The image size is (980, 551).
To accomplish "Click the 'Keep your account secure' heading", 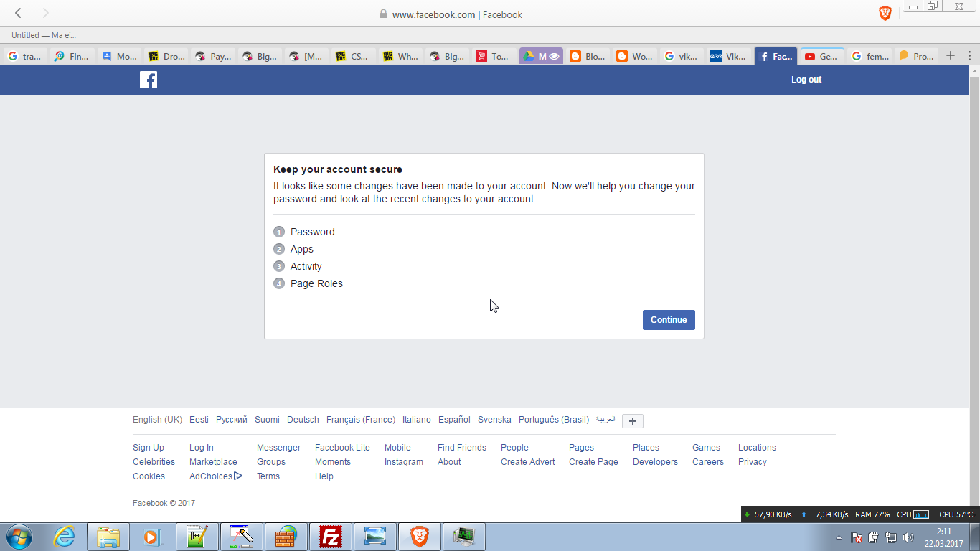I will click(x=338, y=170).
